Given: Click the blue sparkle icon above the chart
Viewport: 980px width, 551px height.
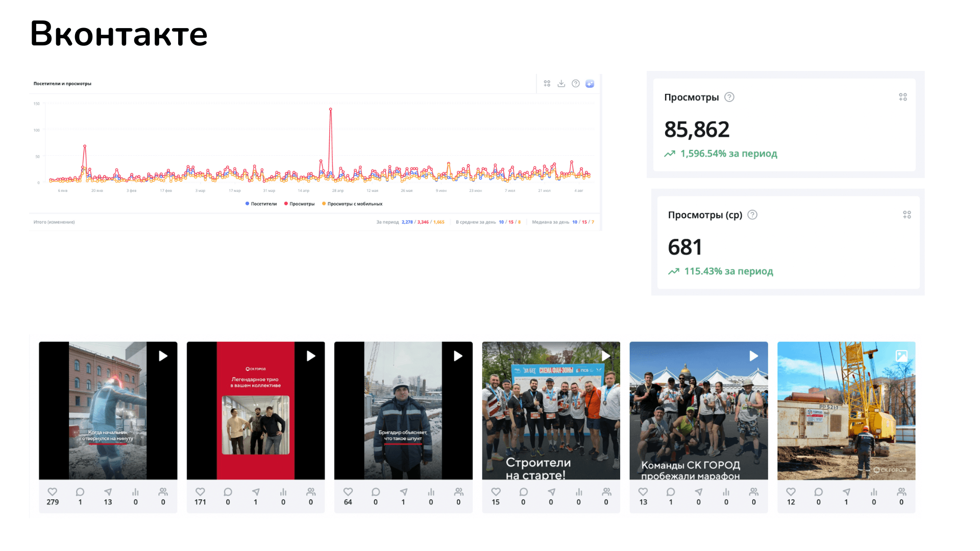Looking at the screenshot, I should 590,84.
